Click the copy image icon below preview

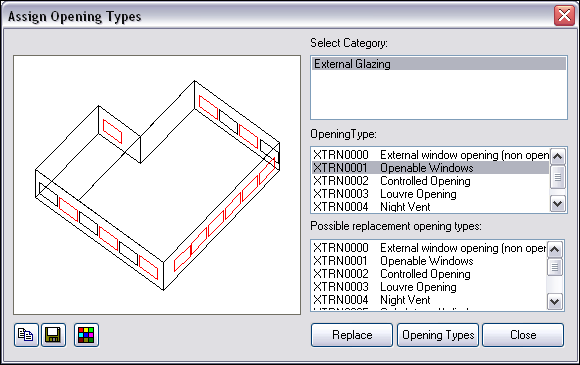tap(26, 335)
